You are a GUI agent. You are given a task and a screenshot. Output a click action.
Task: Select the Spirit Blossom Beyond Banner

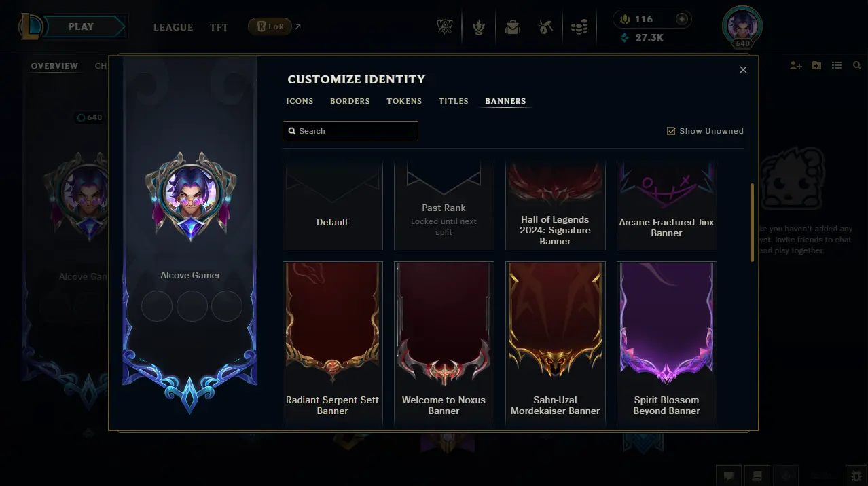pyautogui.click(x=666, y=344)
